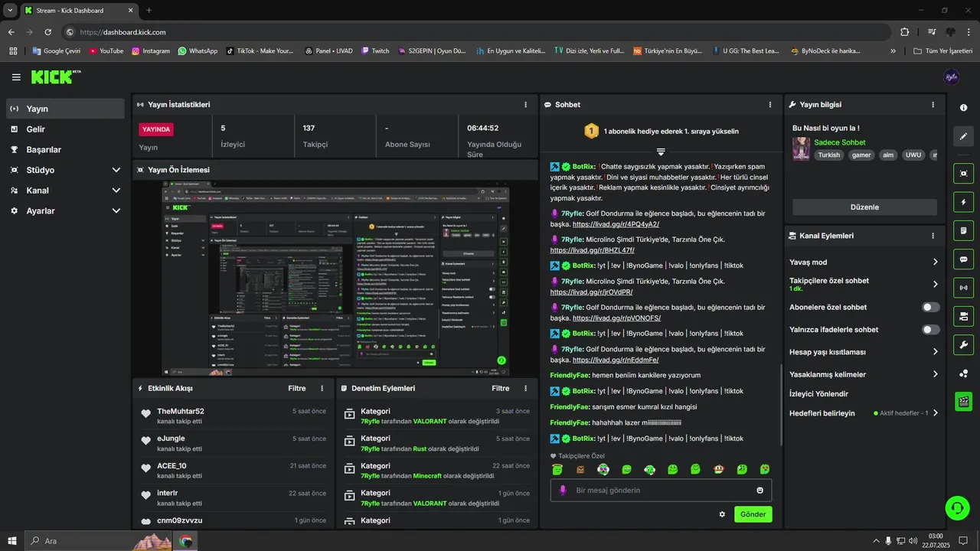Open Takipçilere özel sohbet options arrow
This screenshot has width=980, height=551.
(935, 285)
